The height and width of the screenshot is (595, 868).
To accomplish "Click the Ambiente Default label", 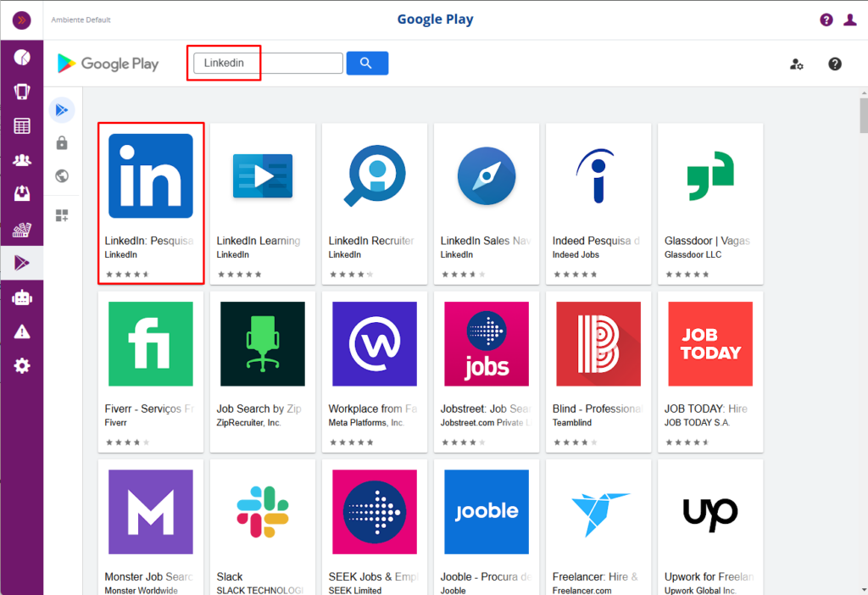I will (81, 20).
